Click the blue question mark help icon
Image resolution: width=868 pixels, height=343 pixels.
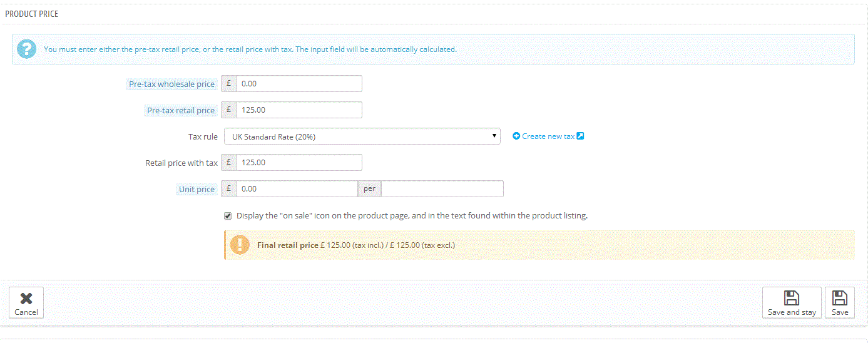[x=27, y=49]
